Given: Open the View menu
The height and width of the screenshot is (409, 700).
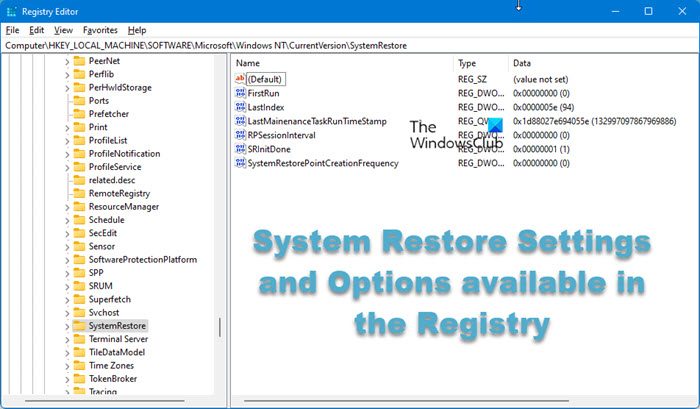Looking at the screenshot, I should click(x=63, y=30).
